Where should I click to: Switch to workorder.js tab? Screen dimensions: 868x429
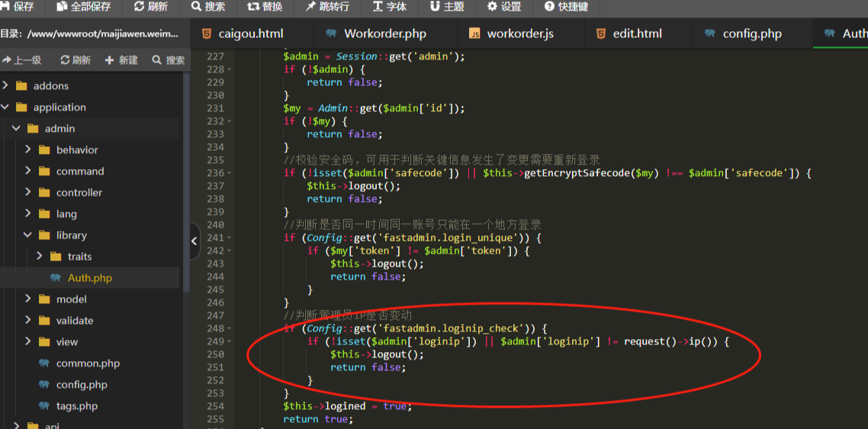520,34
